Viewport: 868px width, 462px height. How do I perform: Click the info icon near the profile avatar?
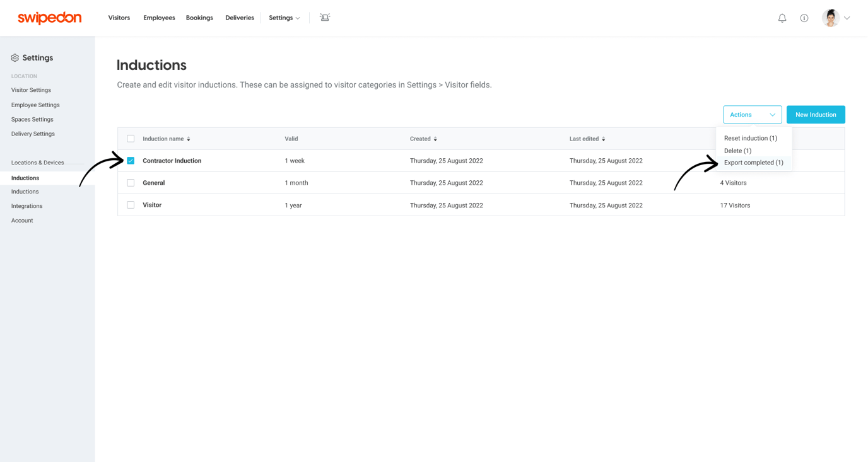click(804, 18)
